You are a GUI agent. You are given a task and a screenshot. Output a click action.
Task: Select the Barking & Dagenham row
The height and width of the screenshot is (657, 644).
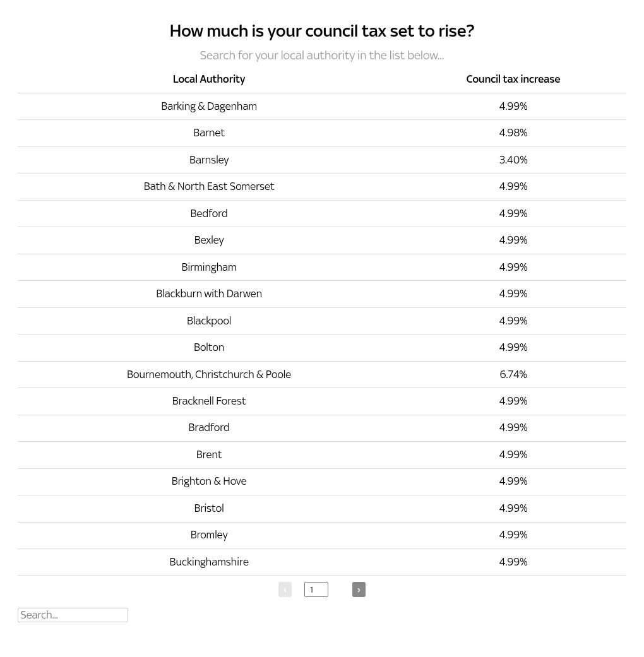[209, 107]
